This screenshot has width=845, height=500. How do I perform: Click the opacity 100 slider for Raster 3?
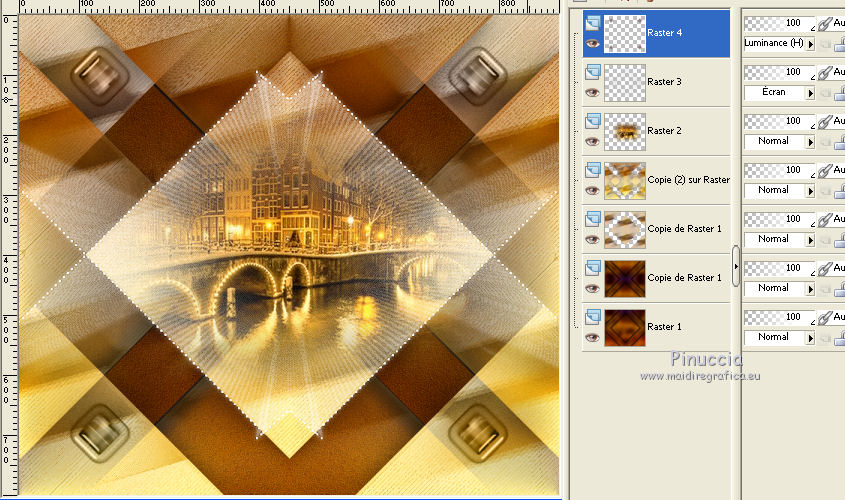click(780, 72)
